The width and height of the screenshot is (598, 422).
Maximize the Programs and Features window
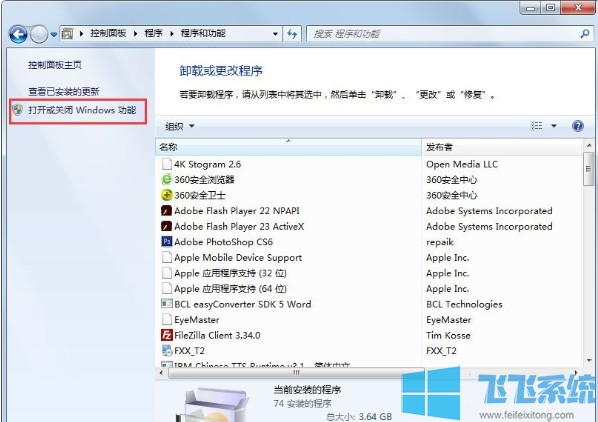click(x=550, y=8)
